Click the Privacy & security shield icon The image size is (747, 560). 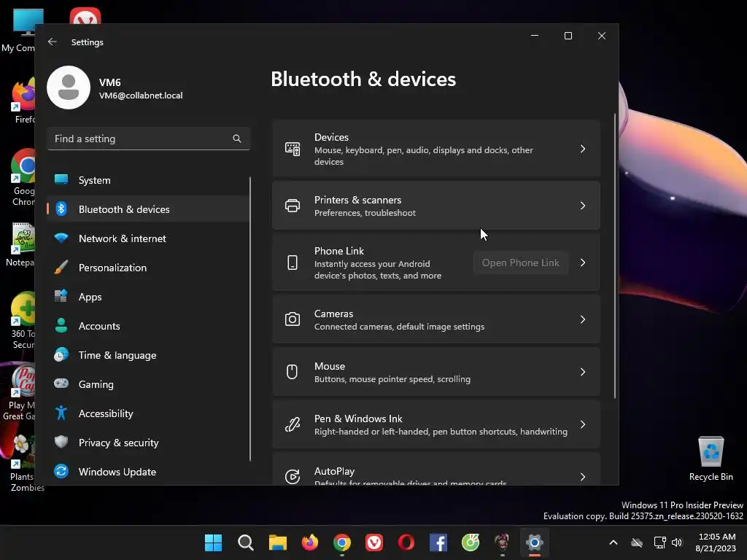tap(61, 442)
